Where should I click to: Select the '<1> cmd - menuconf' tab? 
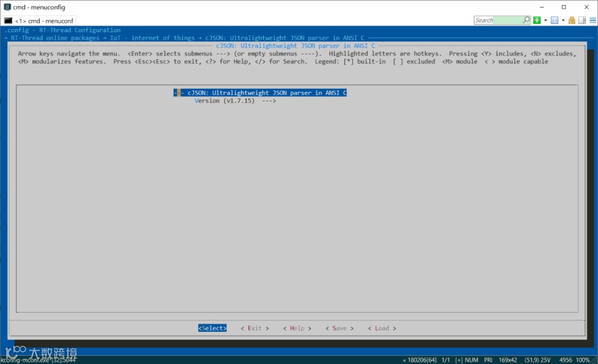tap(39, 20)
